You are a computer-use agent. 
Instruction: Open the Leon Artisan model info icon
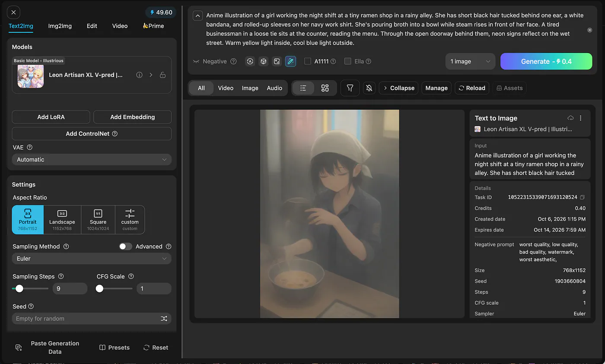pos(139,75)
